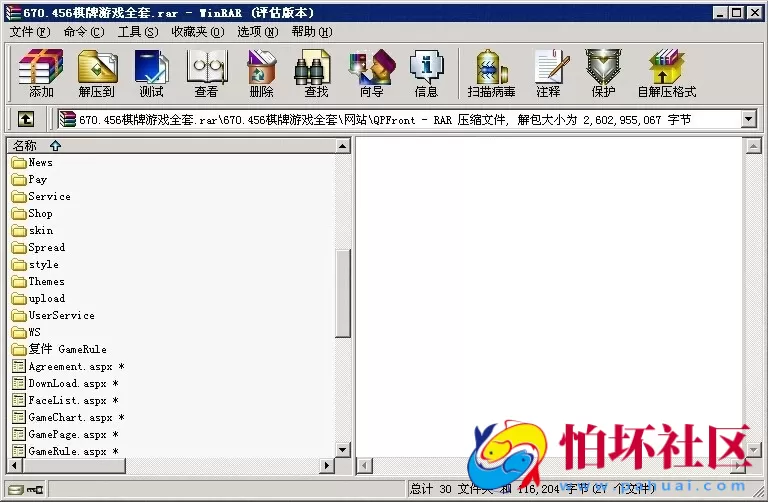Launch the 向导 (Wizard) tool
The image size is (768, 502).
point(371,72)
